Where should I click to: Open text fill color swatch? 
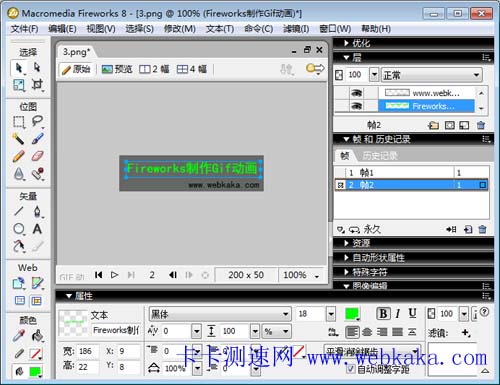pos(352,314)
